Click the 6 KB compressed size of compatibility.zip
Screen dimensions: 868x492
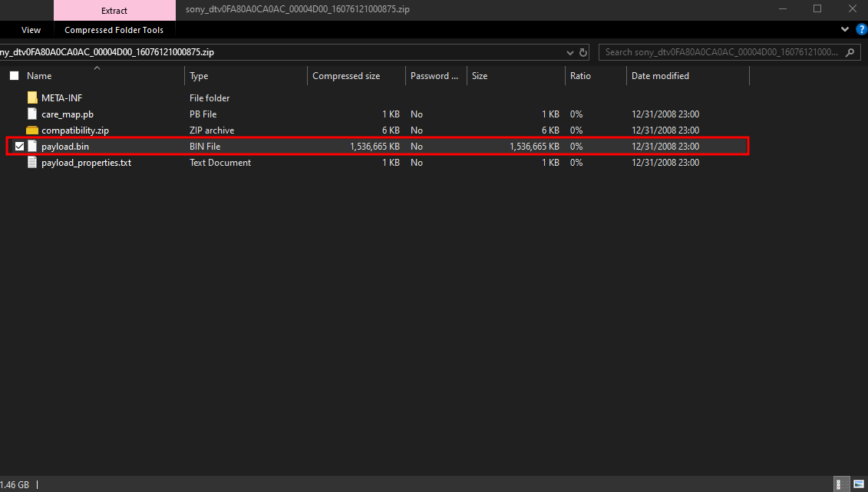[x=391, y=130]
